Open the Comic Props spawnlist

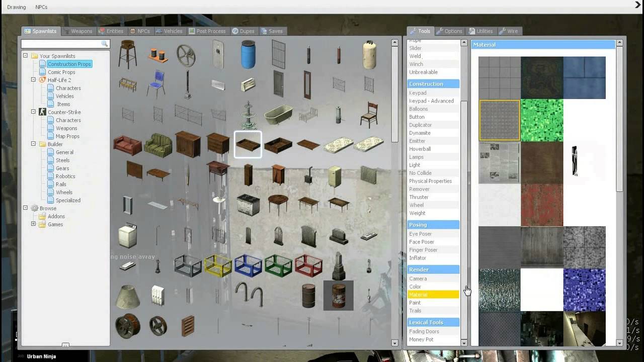click(61, 72)
